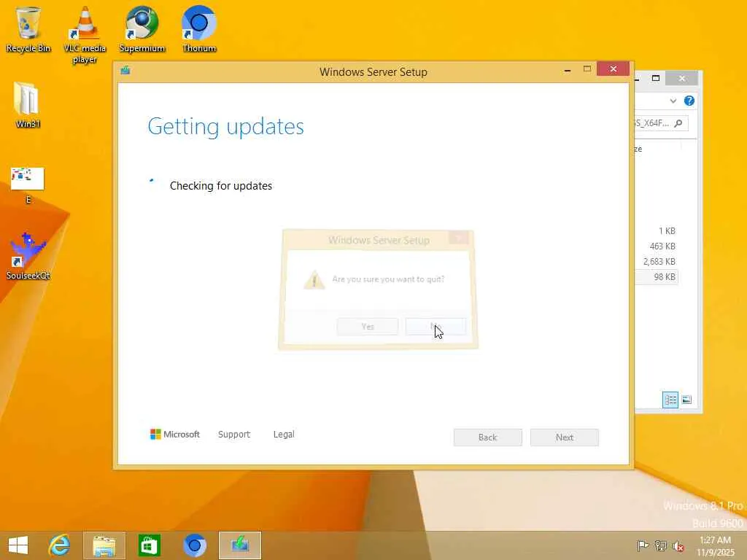747x560 pixels.
Task: Select the 2,683 KB file row
Action: [x=656, y=262]
